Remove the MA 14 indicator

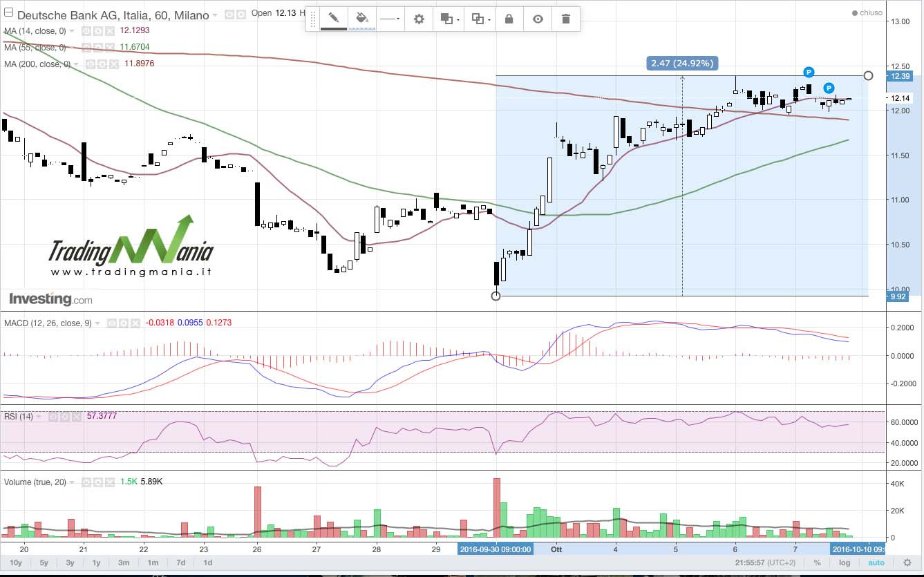[109, 31]
